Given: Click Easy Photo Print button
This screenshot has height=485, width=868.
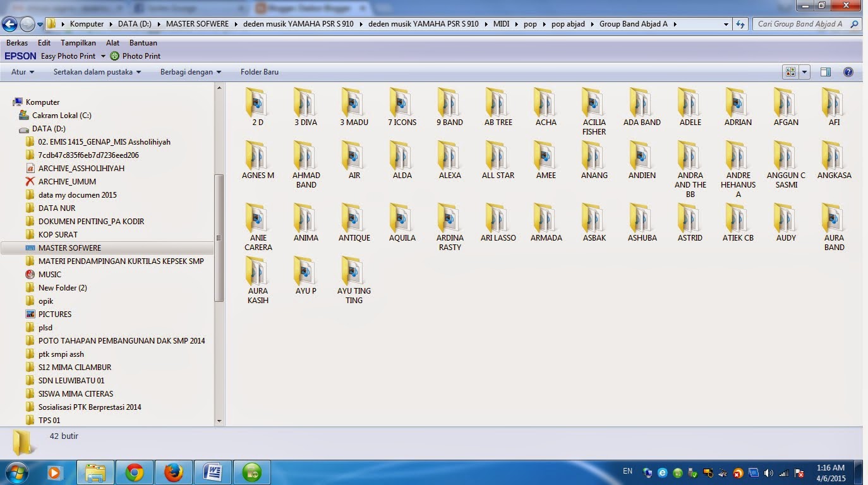Looking at the screenshot, I should (x=68, y=56).
